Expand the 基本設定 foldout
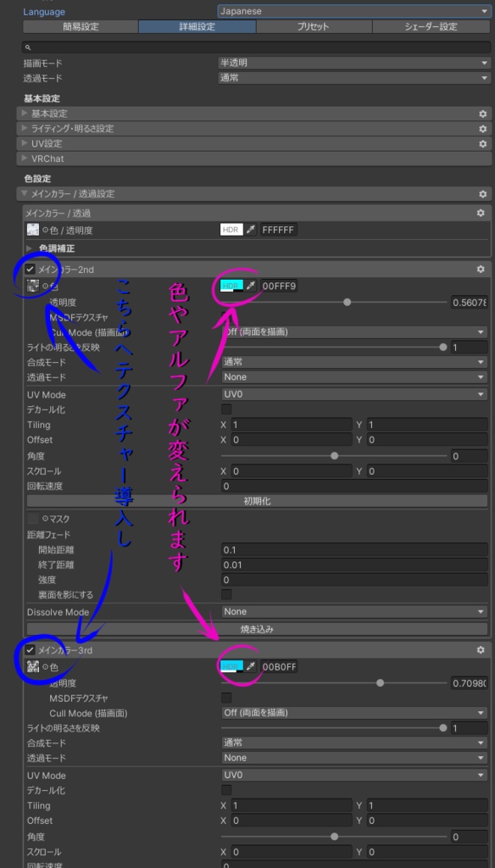The height and width of the screenshot is (868, 495). [25, 114]
